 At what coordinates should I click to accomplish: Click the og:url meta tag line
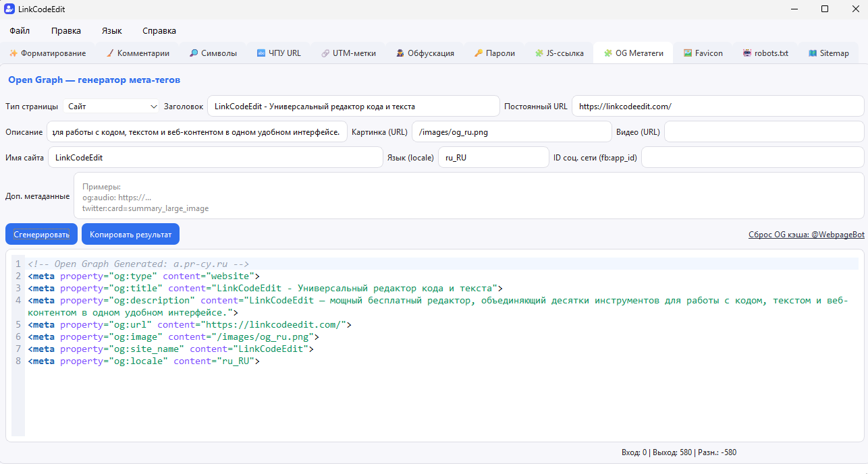click(x=190, y=324)
